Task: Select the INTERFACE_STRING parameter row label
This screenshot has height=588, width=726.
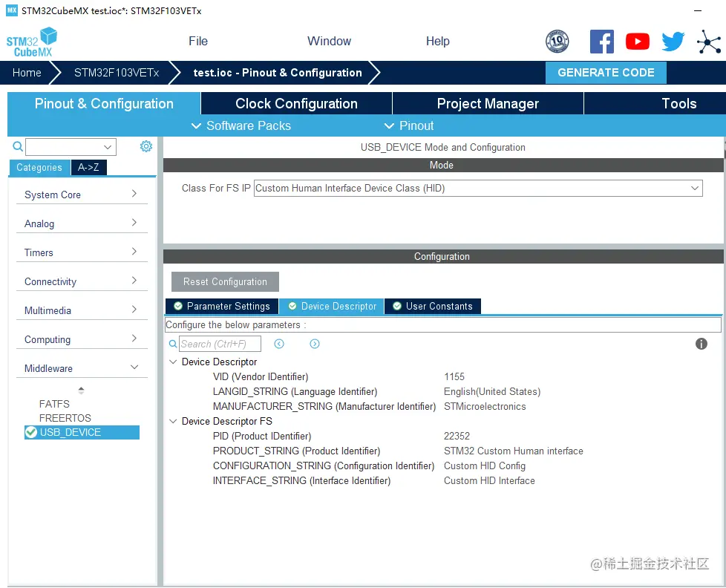Action: 301,480
